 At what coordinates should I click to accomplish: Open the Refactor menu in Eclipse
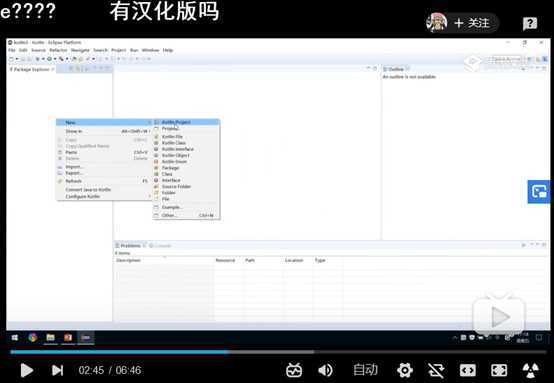point(58,50)
